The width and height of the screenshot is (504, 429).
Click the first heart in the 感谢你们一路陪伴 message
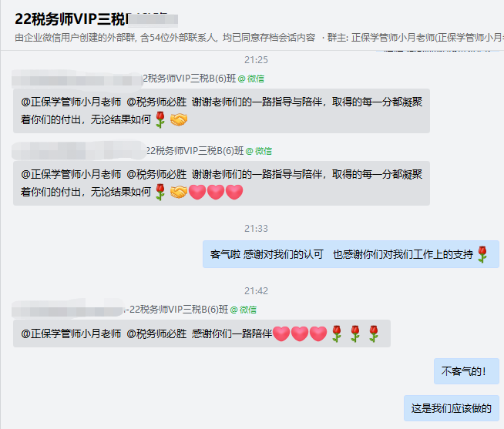click(x=281, y=333)
